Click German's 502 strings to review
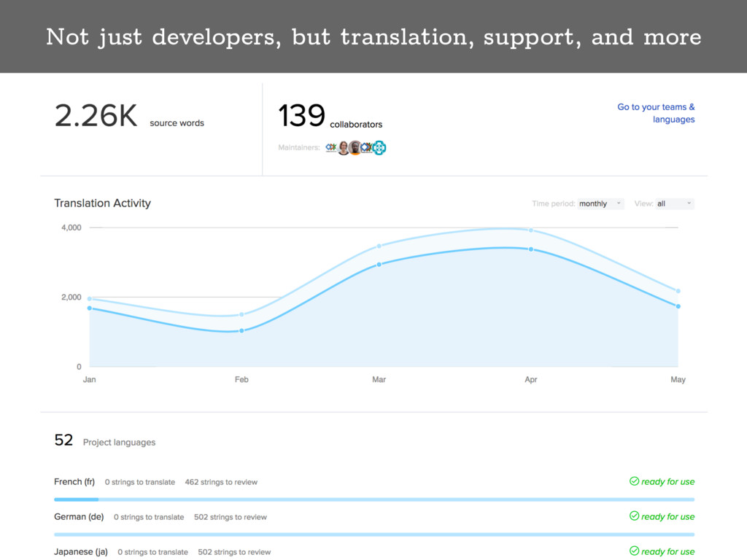This screenshot has height=560, width=747. pos(230,517)
